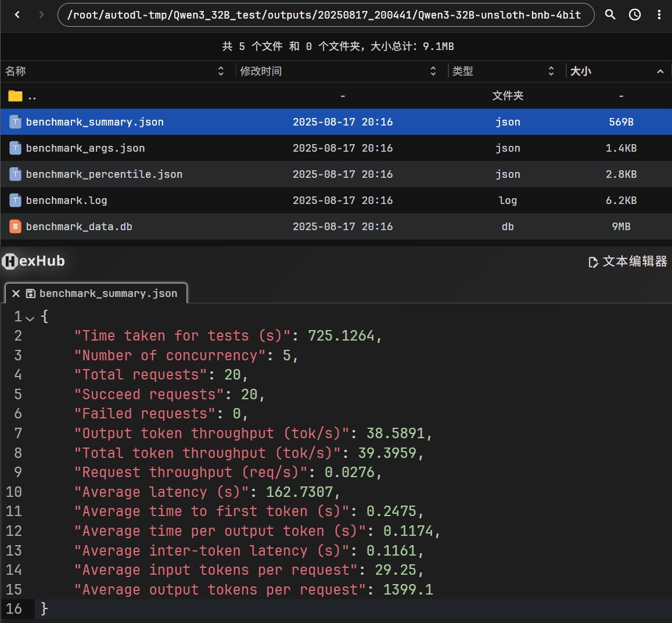
Task: Open the search magnifier icon
Action: [x=610, y=15]
